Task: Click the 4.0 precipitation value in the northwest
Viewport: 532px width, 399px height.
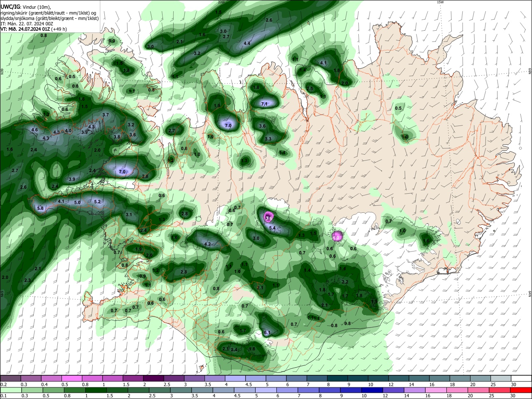Action: point(69,131)
